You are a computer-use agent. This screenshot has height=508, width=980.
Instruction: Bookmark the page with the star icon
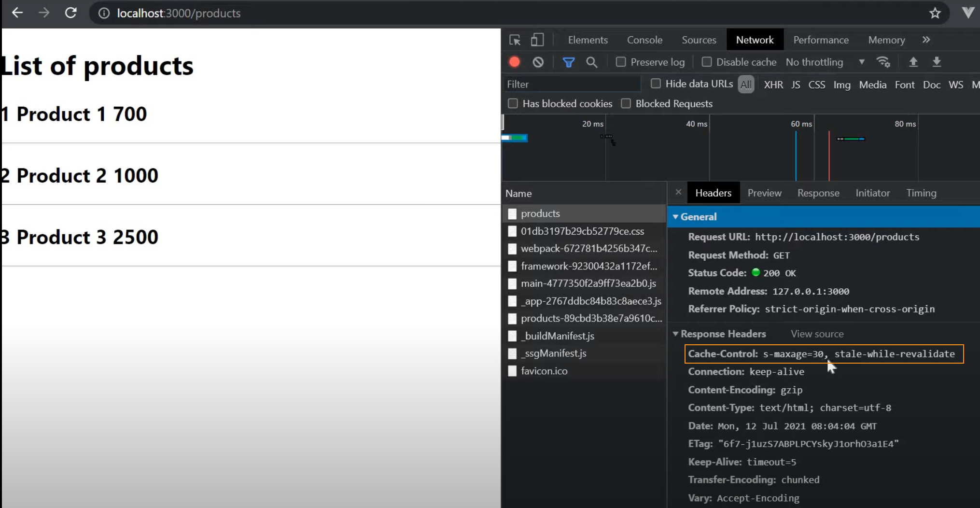(935, 13)
